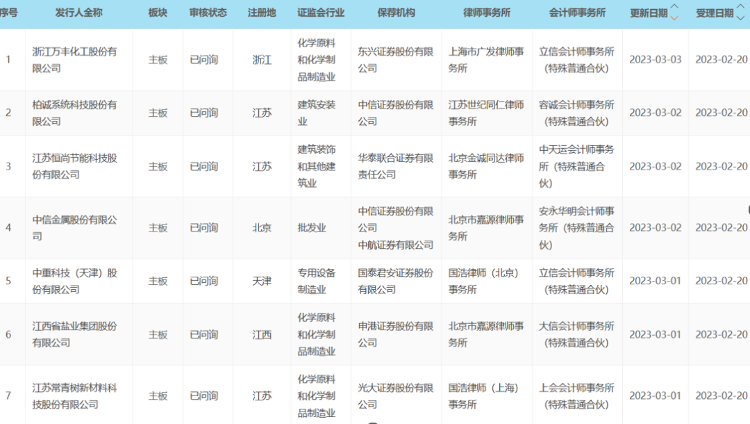This screenshot has height=424, width=750.
Task: Open 江苏恒尚节能科技股份有限公司 entry
Action: (75, 166)
